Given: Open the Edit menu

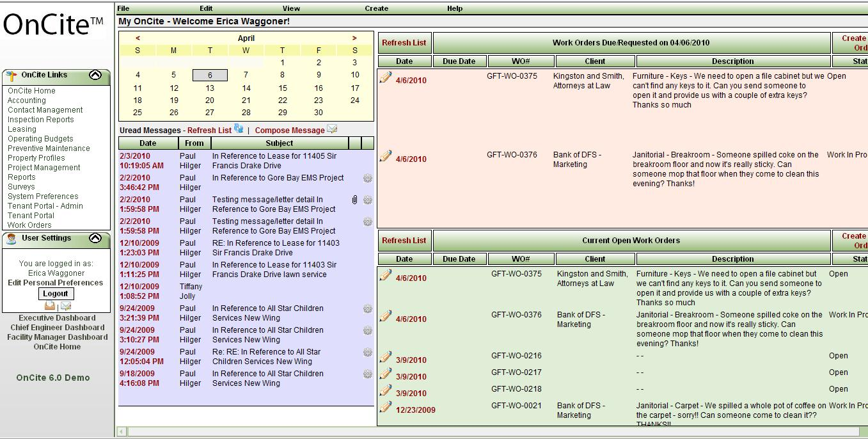Looking at the screenshot, I should coord(206,8).
